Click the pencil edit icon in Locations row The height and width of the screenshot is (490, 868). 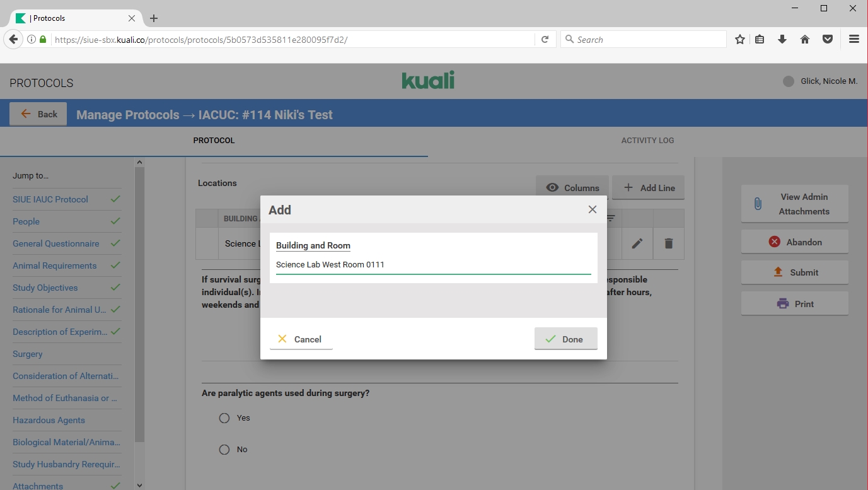(637, 243)
